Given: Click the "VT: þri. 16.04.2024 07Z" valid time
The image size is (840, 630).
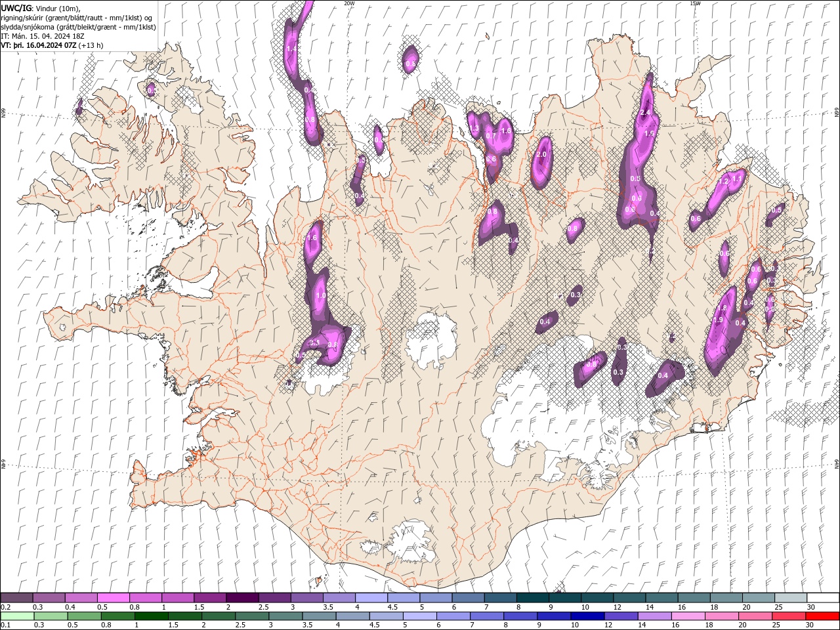Looking at the screenshot, I should (x=39, y=45).
